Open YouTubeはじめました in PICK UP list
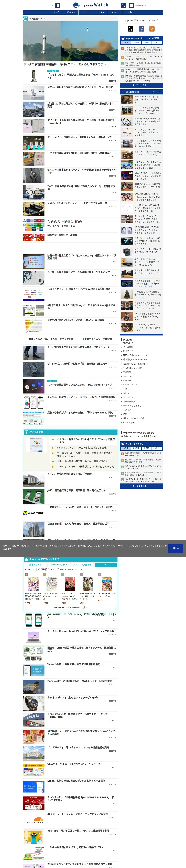The height and width of the screenshot is (868, 186). (x=133, y=406)
